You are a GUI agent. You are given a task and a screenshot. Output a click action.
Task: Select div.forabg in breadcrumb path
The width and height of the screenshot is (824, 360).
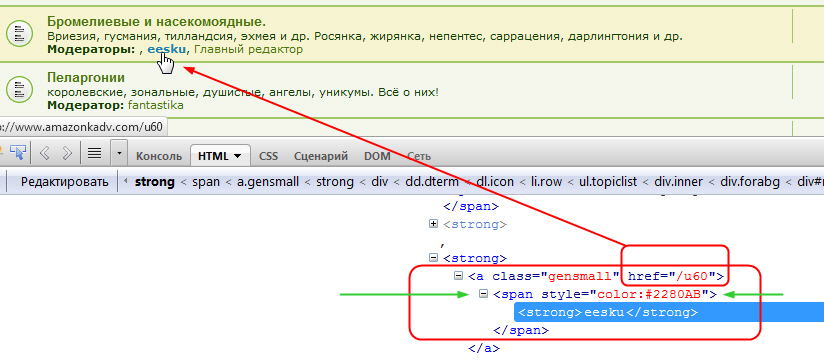coord(750,182)
